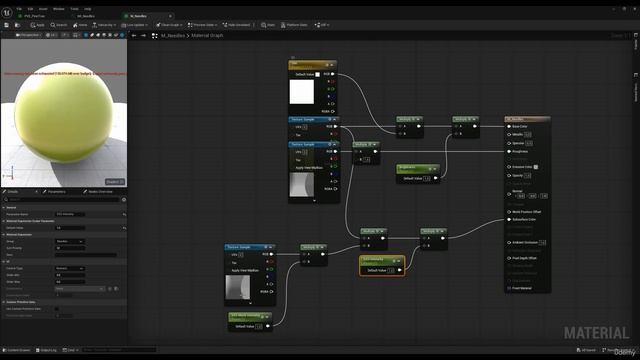The image size is (640, 360).
Task: Apply material changes from the toolbar
Action: click(37, 25)
